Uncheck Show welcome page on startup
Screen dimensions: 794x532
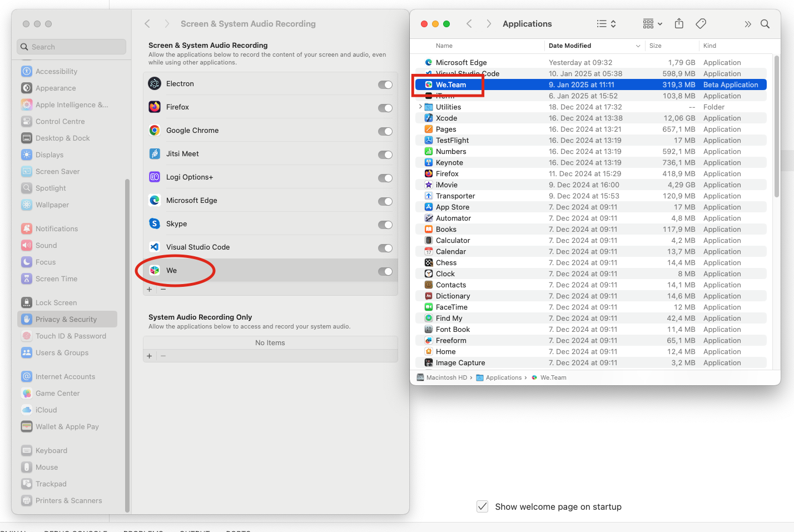pyautogui.click(x=483, y=506)
